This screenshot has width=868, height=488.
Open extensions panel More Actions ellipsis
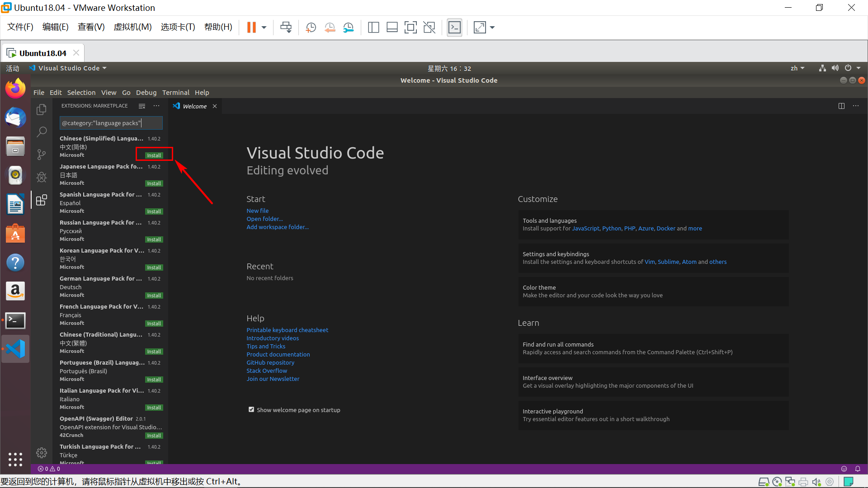click(156, 106)
